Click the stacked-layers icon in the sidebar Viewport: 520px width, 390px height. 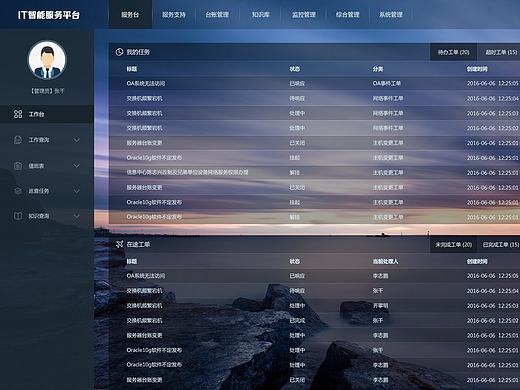click(18, 191)
